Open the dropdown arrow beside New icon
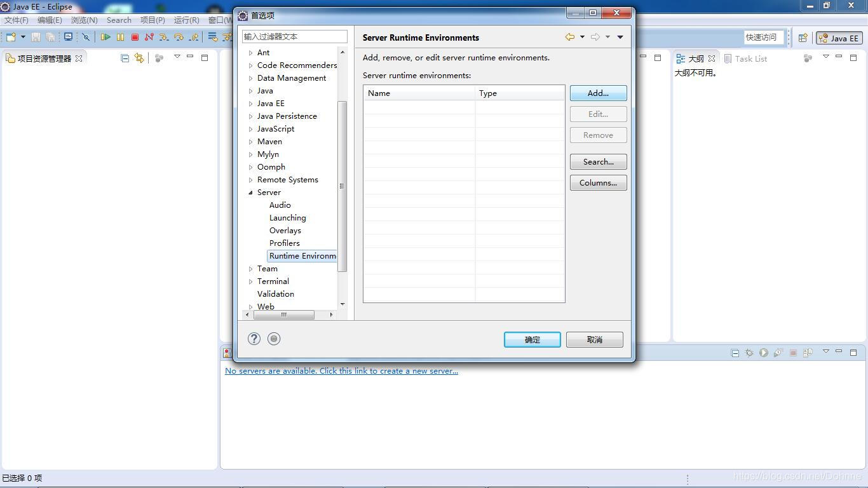The image size is (868, 488). click(23, 37)
